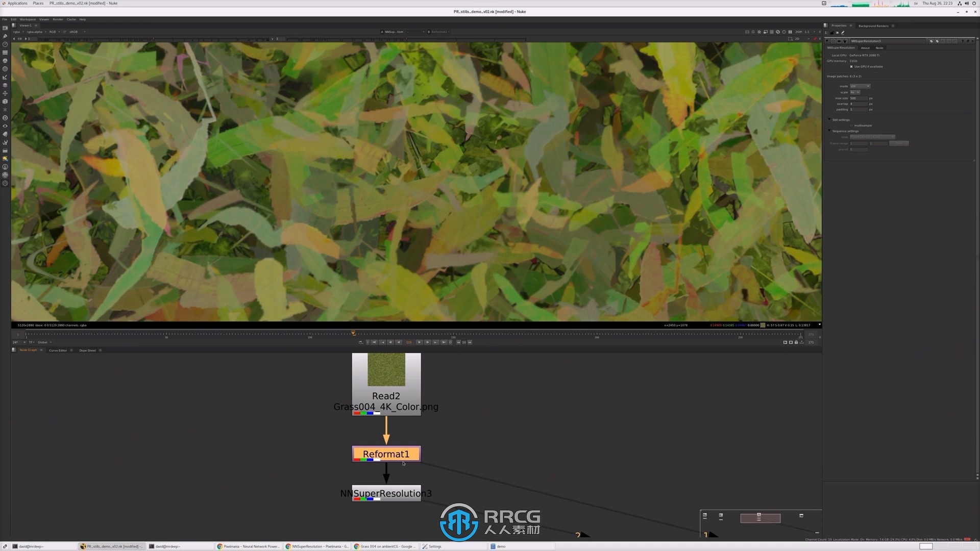The image size is (980, 551).
Task: Collapse NNSuperResolution3 panel with arrow
Action: click(827, 41)
